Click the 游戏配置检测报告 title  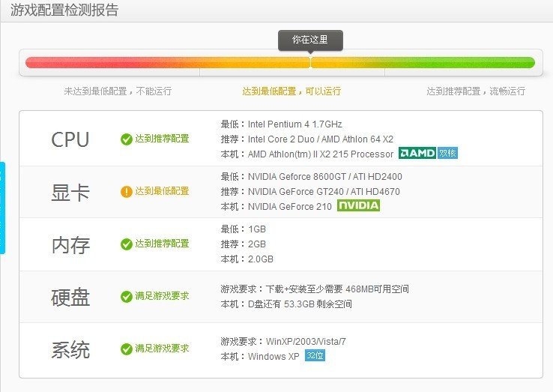pyautogui.click(x=64, y=10)
